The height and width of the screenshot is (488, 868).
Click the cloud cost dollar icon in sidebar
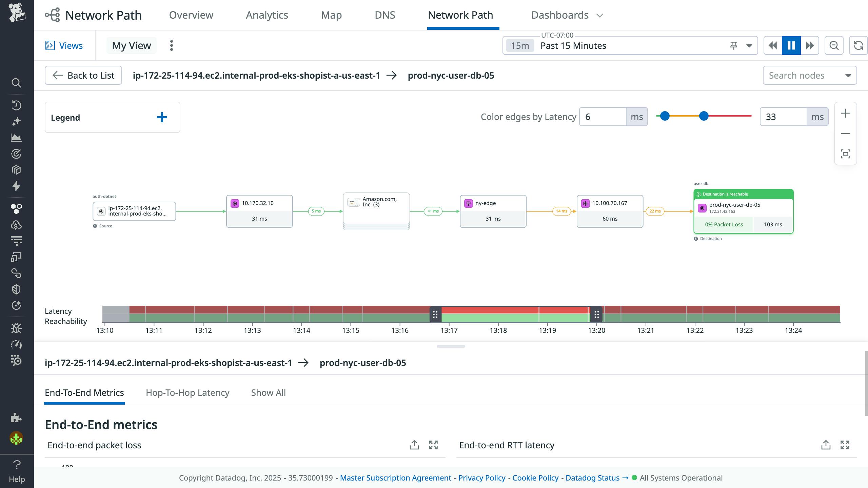[17, 224]
